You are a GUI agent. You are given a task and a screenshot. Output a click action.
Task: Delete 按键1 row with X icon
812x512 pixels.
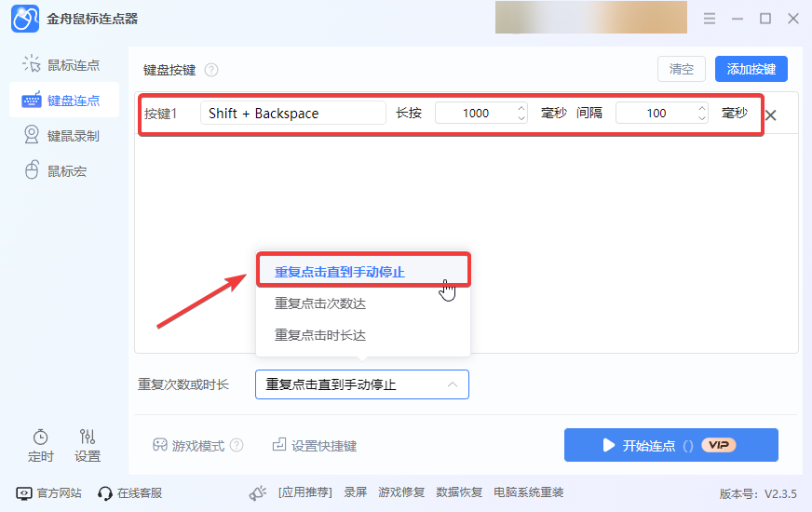pyautogui.click(x=771, y=115)
